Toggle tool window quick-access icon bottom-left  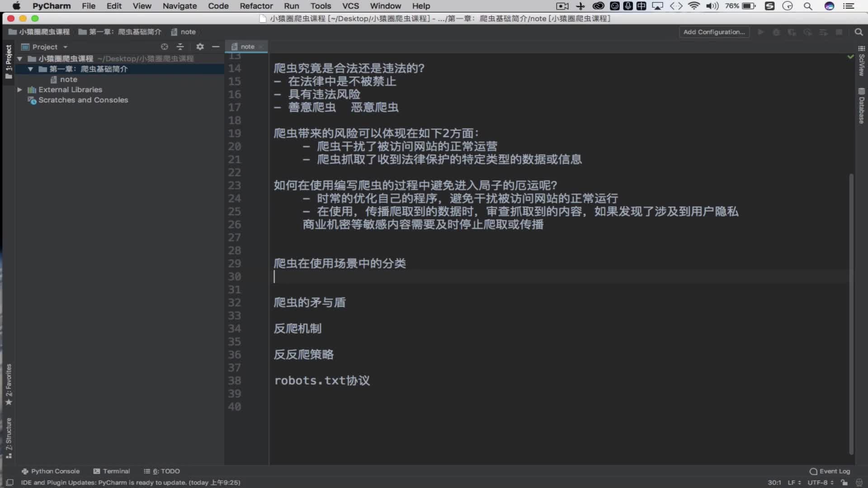coord(9,483)
